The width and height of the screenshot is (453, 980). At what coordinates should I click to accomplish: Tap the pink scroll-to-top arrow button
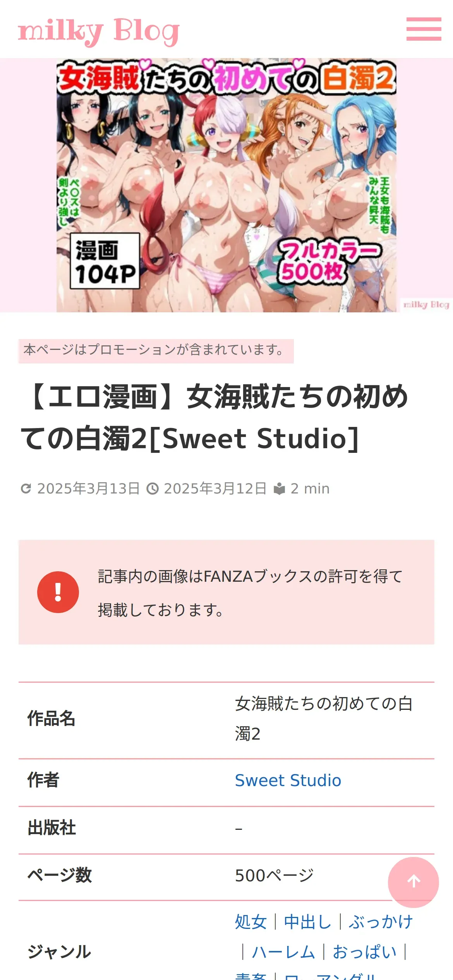pyautogui.click(x=413, y=882)
